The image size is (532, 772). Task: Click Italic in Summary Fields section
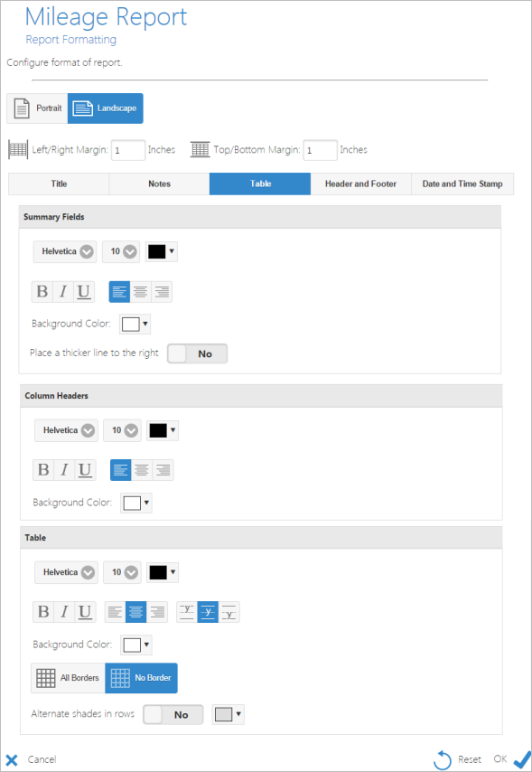pyautogui.click(x=63, y=292)
